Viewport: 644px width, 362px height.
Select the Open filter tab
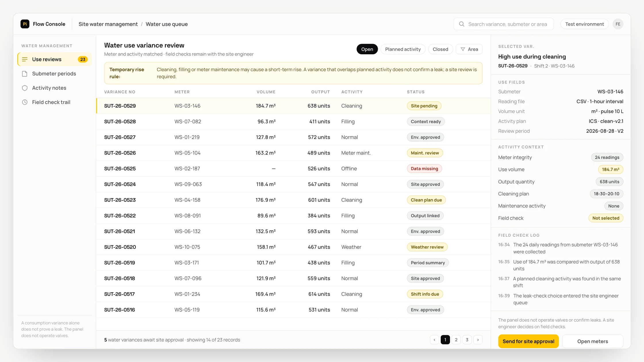pyautogui.click(x=367, y=49)
